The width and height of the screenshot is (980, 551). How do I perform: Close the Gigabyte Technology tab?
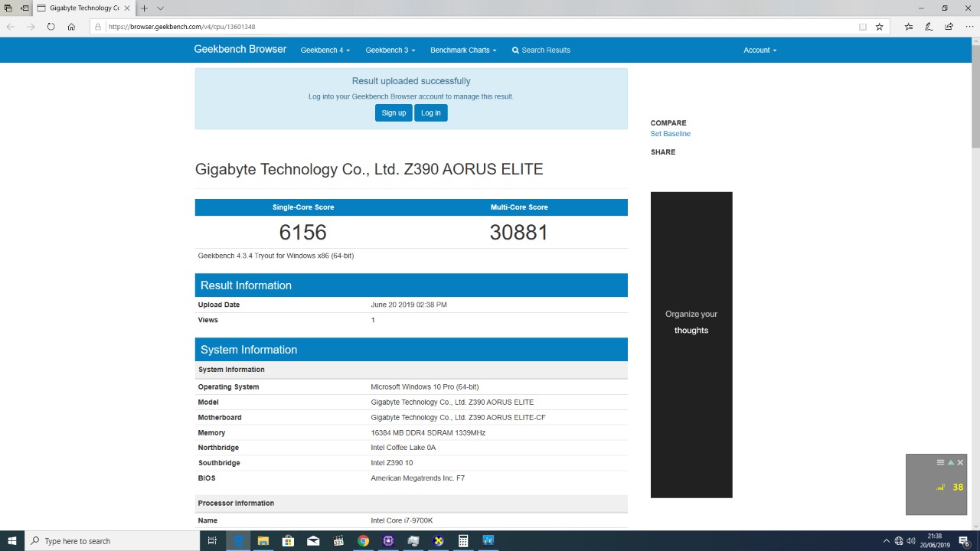(x=127, y=8)
